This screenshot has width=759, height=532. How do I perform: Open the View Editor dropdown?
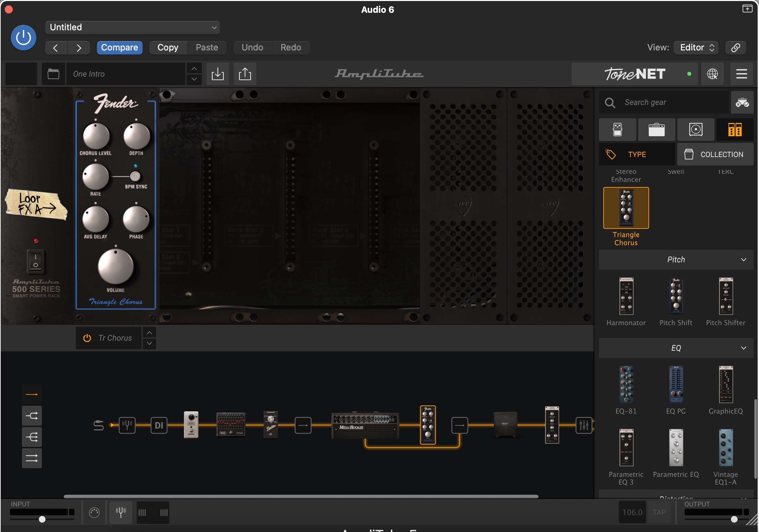pyautogui.click(x=696, y=47)
